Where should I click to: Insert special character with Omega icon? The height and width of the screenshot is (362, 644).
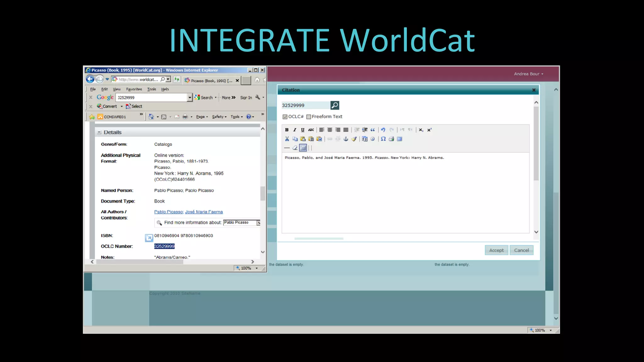(x=383, y=139)
